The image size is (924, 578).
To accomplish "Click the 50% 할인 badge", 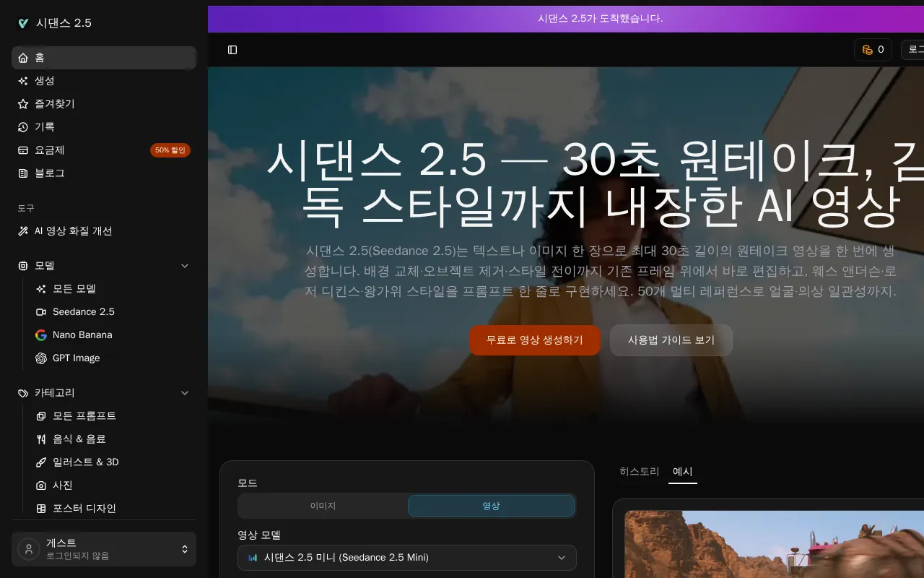I will pos(170,150).
